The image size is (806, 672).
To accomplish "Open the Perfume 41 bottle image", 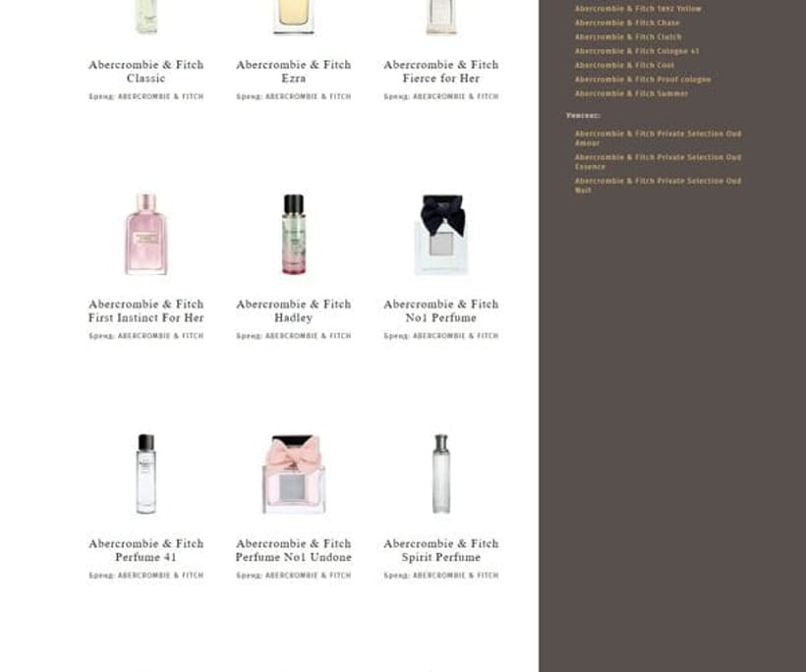I will point(146,474).
